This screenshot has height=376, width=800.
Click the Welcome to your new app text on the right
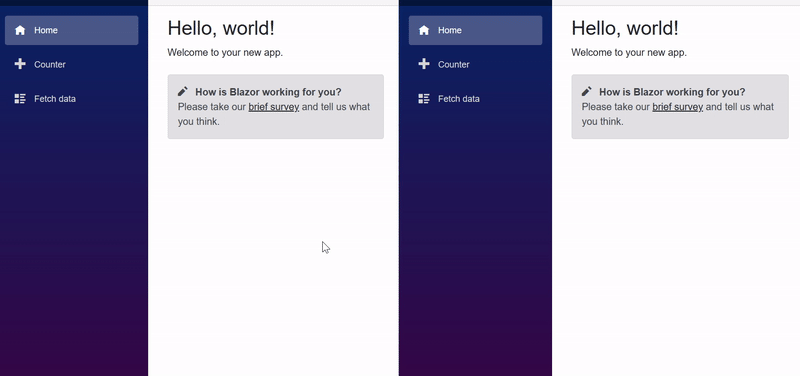point(629,53)
